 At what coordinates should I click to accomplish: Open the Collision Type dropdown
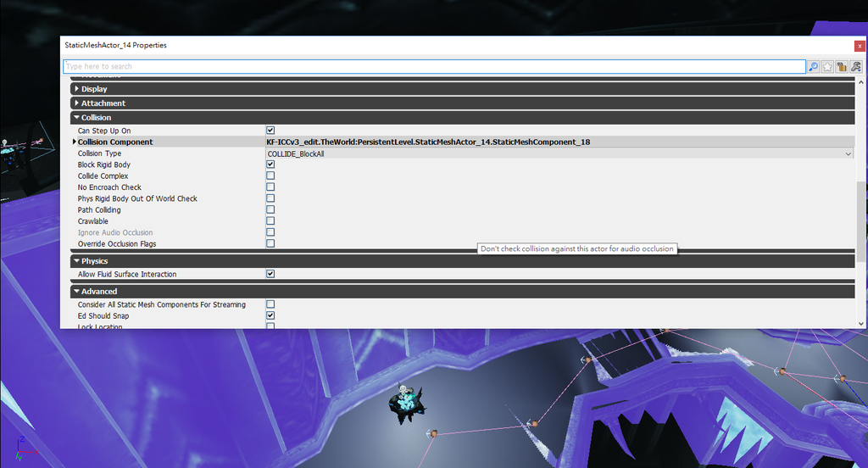559,153
